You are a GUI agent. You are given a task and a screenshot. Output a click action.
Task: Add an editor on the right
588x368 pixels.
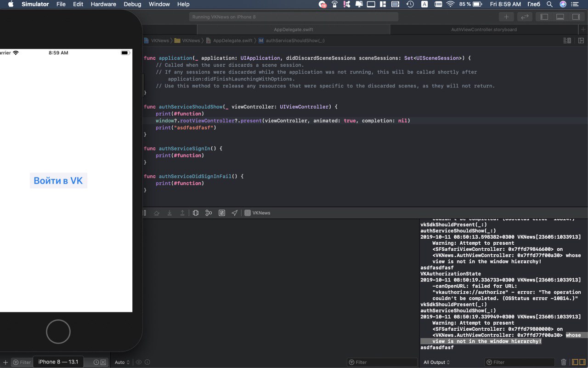pyautogui.click(x=581, y=40)
